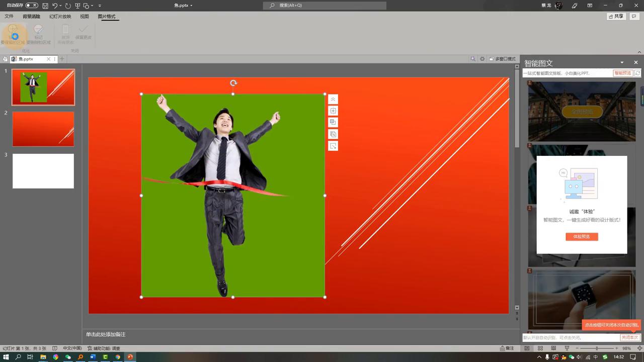Discard all changes with the trash icon
The width and height of the screenshot is (644, 362).
point(65,35)
